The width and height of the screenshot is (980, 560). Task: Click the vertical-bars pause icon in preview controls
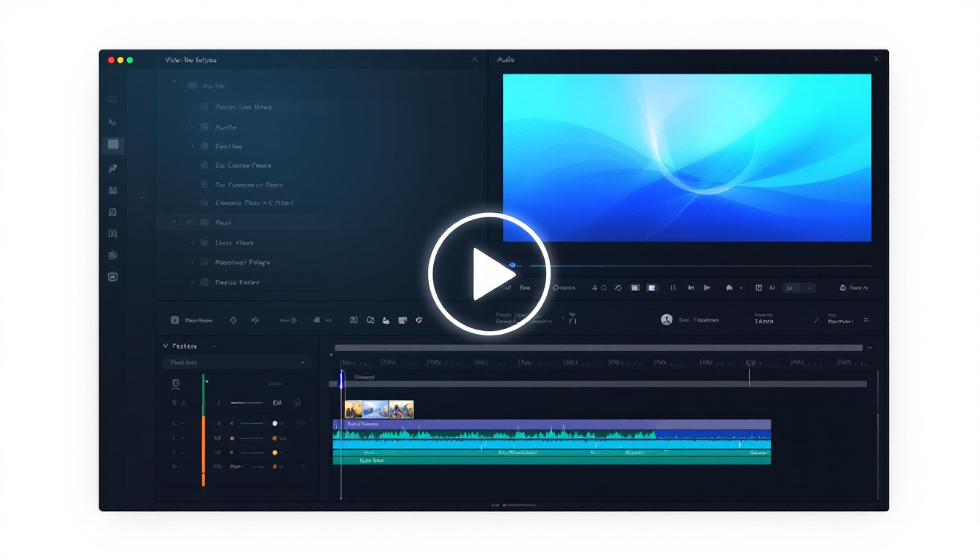click(673, 288)
